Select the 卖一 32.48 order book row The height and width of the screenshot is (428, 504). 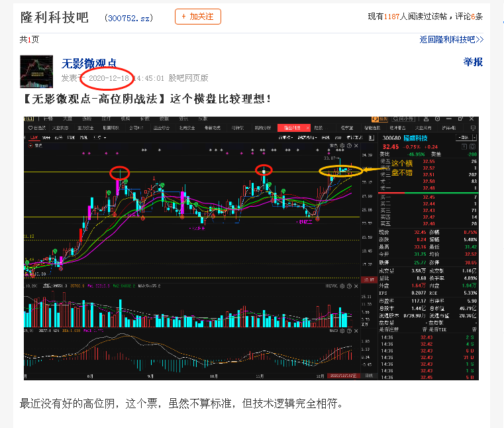pos(428,188)
